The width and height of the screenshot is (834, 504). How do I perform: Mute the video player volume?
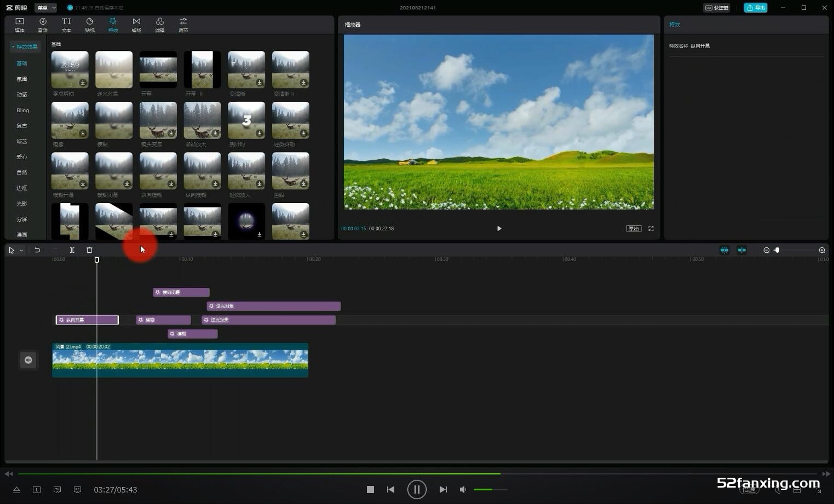463,489
